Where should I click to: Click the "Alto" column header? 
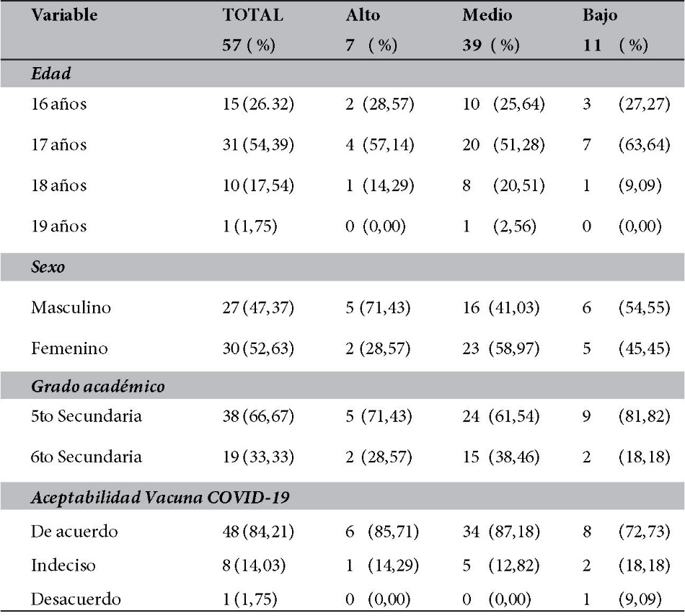(363, 16)
